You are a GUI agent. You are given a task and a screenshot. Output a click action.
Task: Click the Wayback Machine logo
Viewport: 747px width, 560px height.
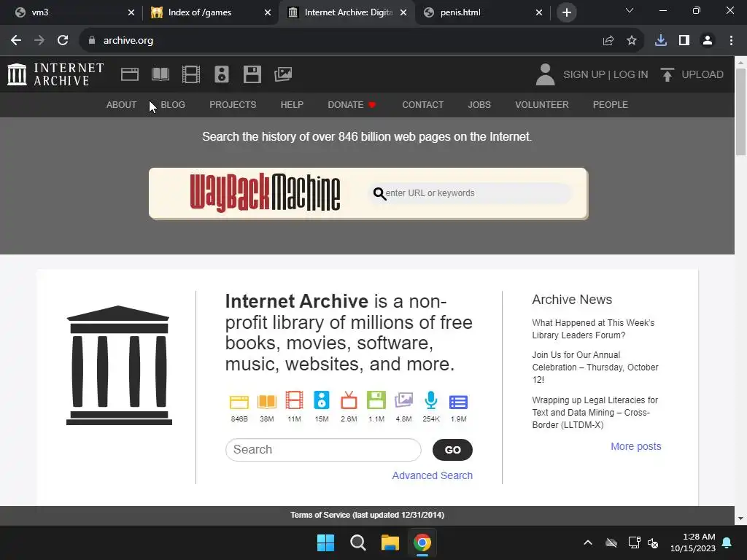pos(265,192)
